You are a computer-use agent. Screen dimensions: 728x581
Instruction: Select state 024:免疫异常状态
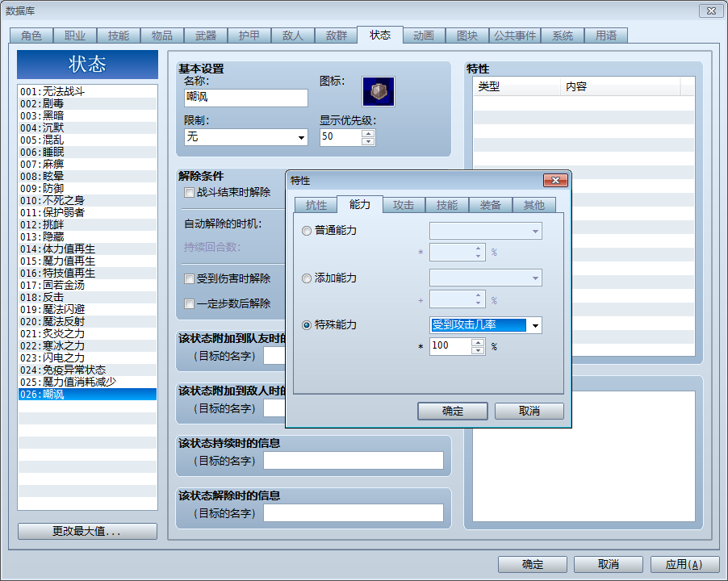coord(87,370)
